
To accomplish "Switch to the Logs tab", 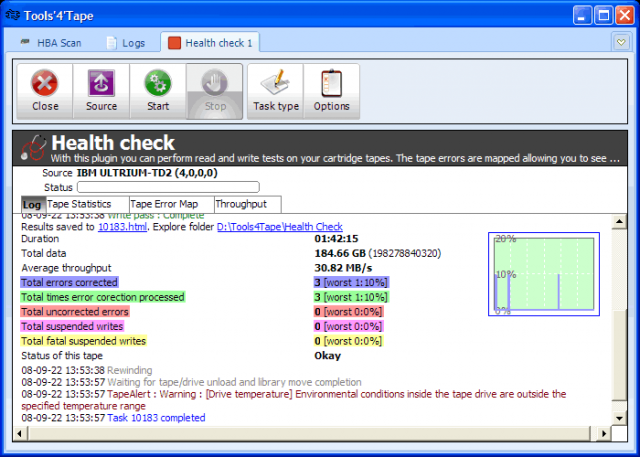I will coord(124,43).
